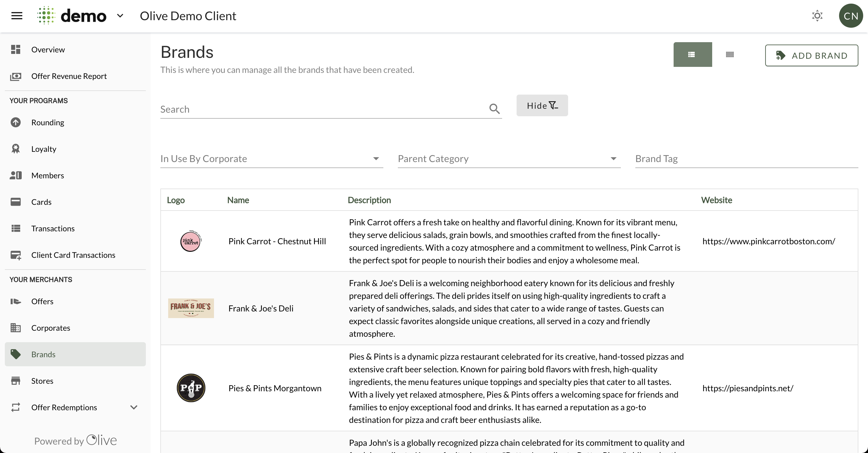Viewport: 868px width, 453px height.
Task: Open the piesandpints.net website link
Action: (748, 388)
